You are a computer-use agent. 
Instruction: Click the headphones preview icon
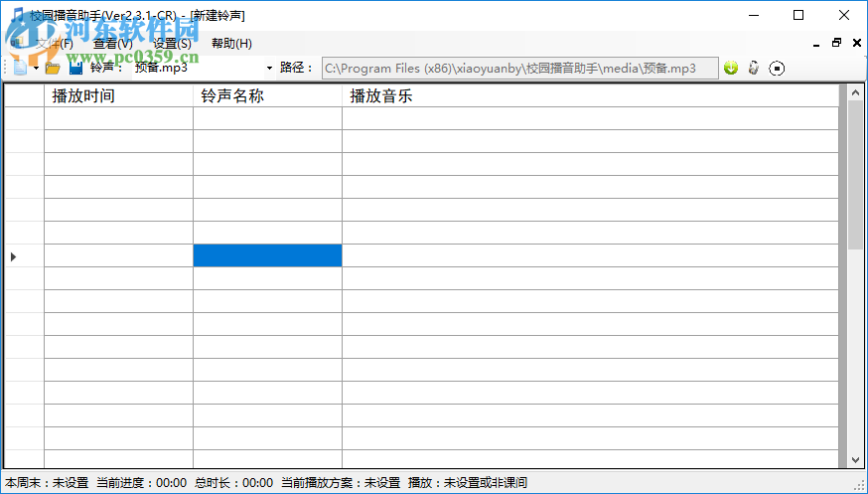754,69
